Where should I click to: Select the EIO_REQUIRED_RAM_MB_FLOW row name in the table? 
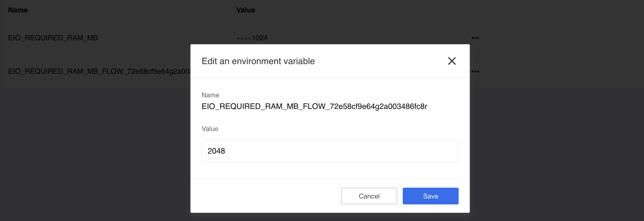point(99,71)
